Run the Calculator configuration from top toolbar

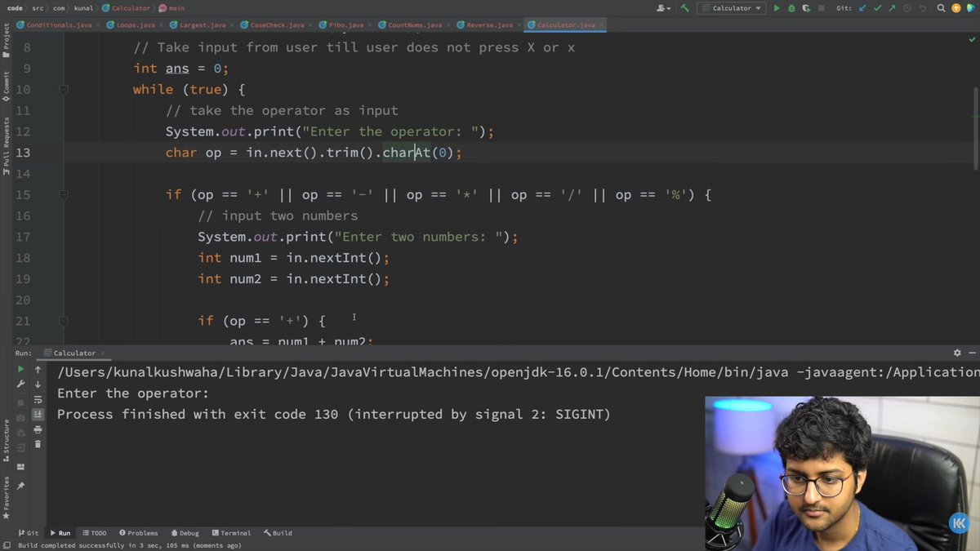click(777, 8)
